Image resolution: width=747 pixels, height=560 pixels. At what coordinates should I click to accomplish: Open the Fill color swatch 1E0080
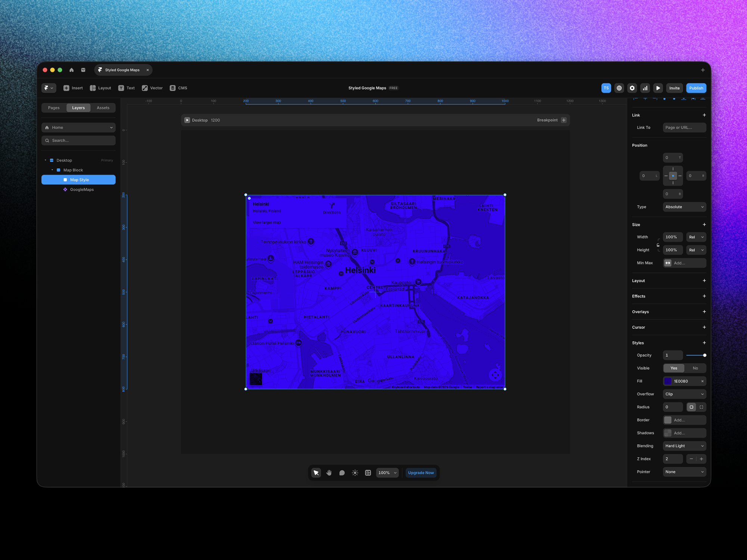click(668, 381)
